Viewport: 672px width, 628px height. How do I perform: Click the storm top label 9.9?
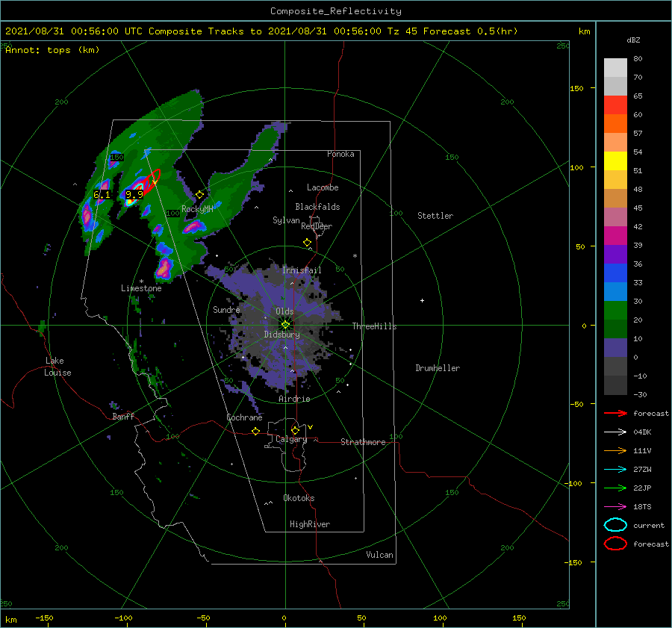[134, 195]
